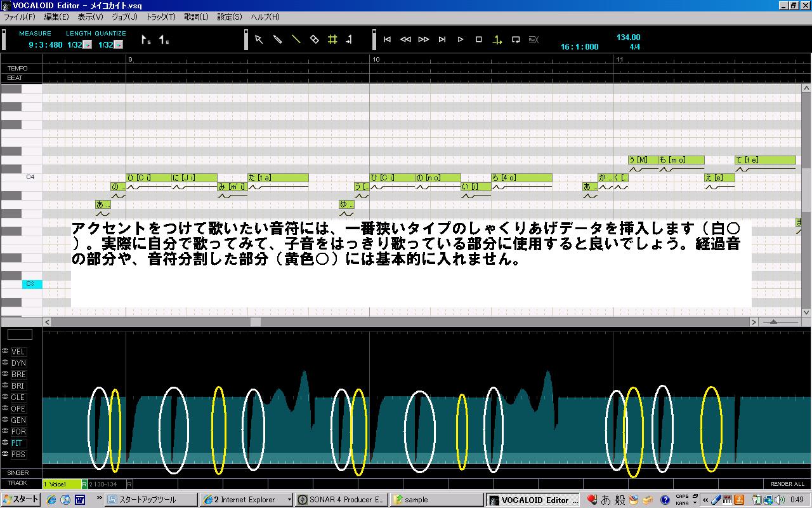Toggle GEN curve visibility eye
The width and height of the screenshot is (812, 508).
[5, 420]
